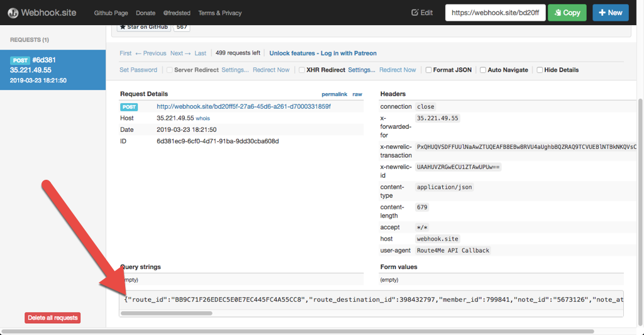
Task: Click the Star on GitHub button
Action: point(144,27)
